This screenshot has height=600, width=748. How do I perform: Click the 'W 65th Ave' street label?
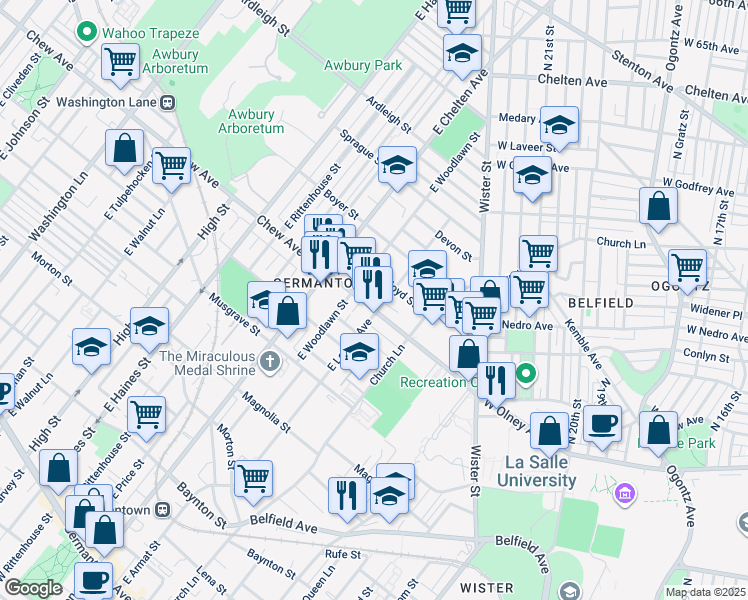[711, 45]
